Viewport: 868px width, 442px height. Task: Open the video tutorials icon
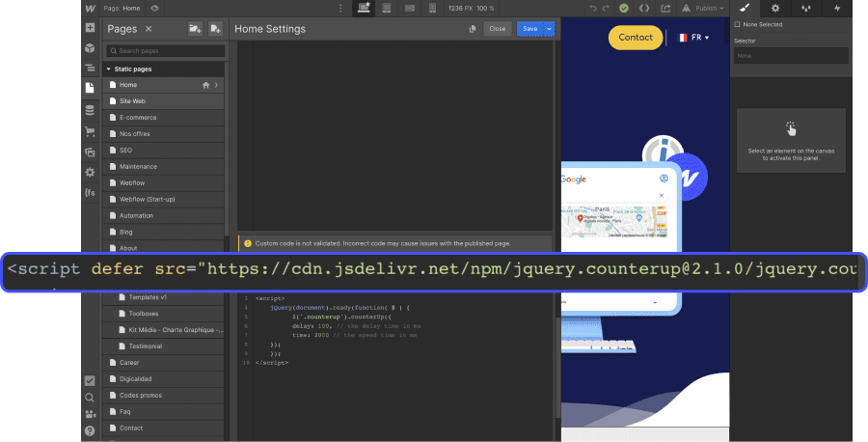click(x=90, y=414)
